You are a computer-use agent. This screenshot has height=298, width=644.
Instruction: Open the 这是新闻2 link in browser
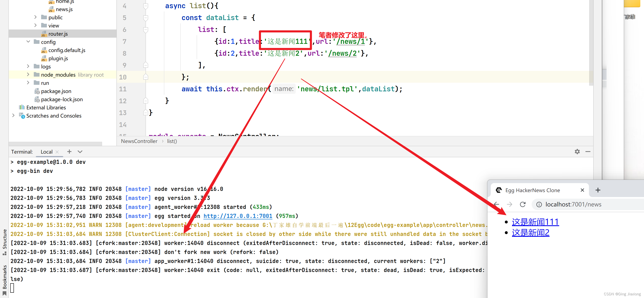[530, 233]
